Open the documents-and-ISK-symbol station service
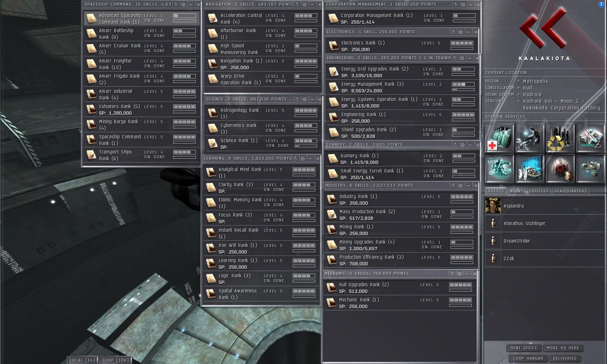The image size is (607, 364). pos(590,138)
